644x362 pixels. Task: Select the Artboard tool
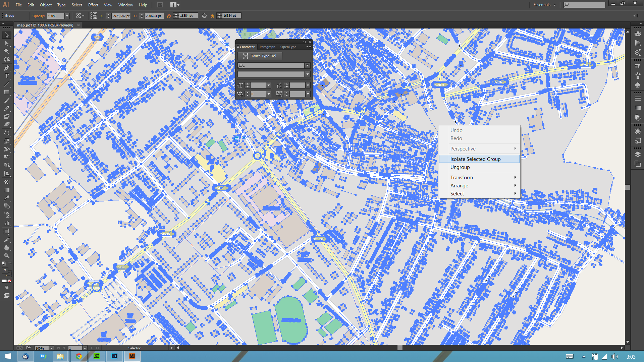click(7, 231)
